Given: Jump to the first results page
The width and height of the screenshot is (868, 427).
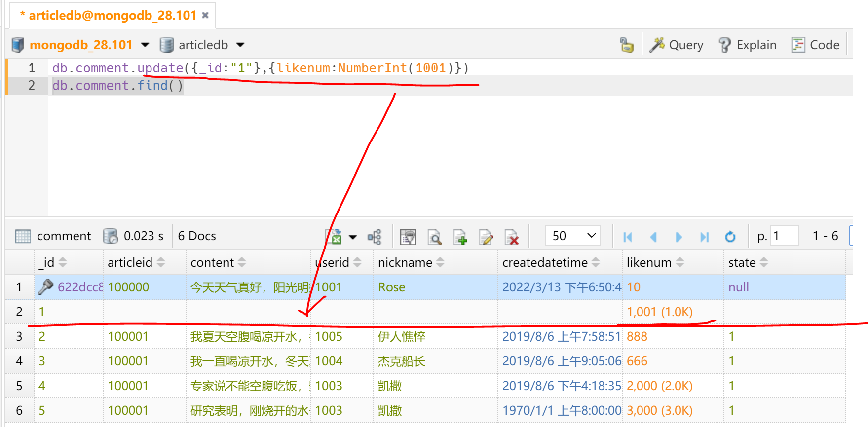Looking at the screenshot, I should pyautogui.click(x=628, y=237).
